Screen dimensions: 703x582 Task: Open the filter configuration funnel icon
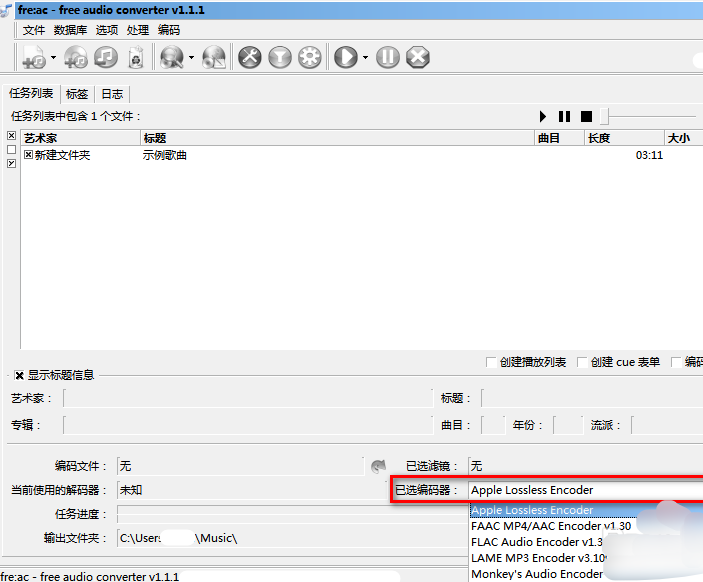[280, 57]
